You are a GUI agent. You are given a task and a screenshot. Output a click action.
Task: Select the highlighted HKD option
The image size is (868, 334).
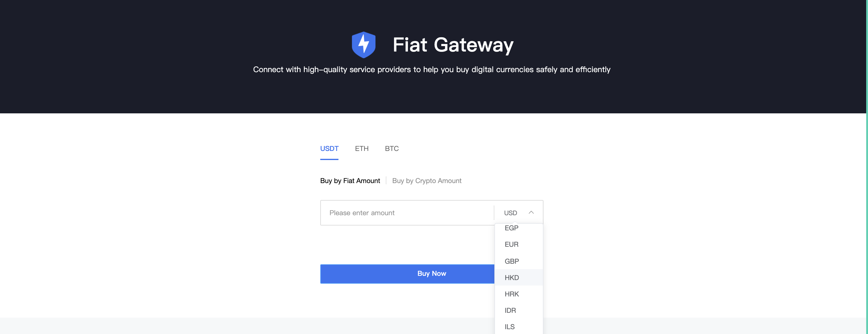click(512, 278)
